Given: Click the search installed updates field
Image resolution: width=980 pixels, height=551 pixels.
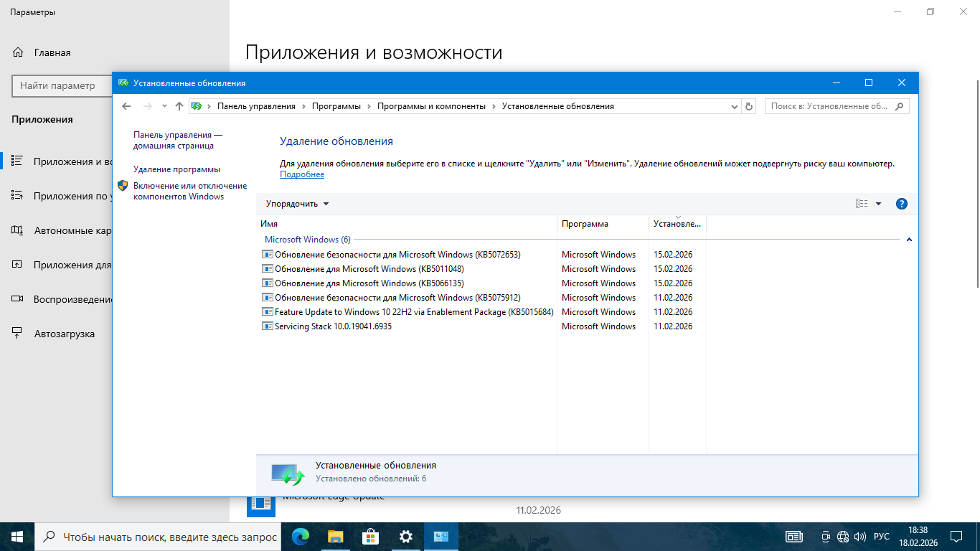Looking at the screenshot, I should [x=829, y=106].
